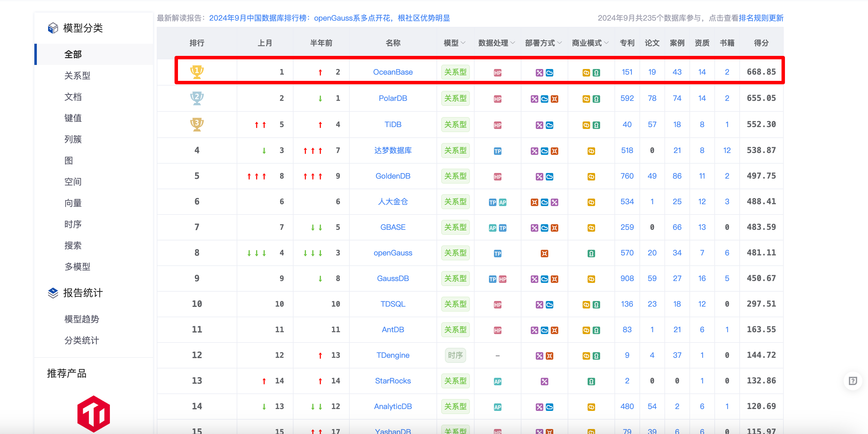
Task: Open the PolarDB database link
Action: coord(393,98)
